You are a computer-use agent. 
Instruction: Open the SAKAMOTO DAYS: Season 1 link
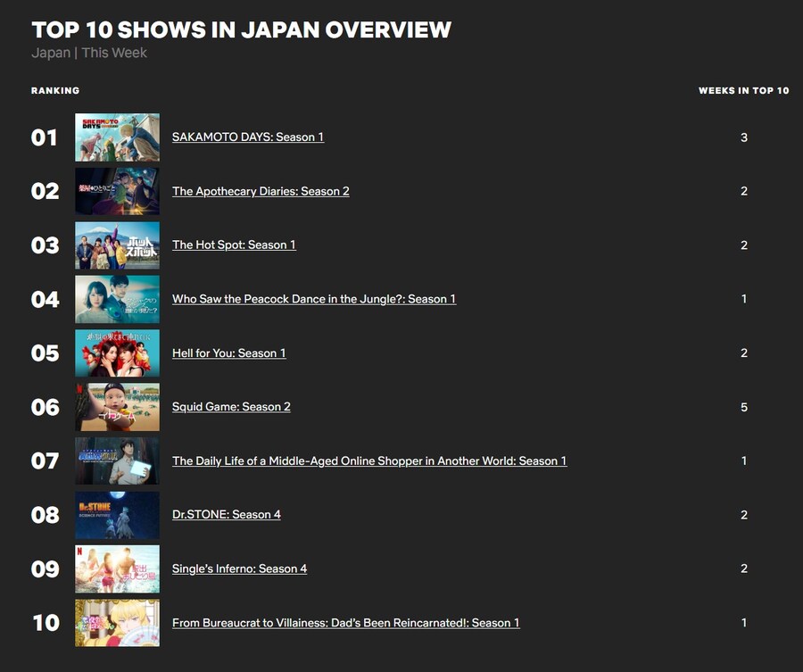click(x=247, y=137)
